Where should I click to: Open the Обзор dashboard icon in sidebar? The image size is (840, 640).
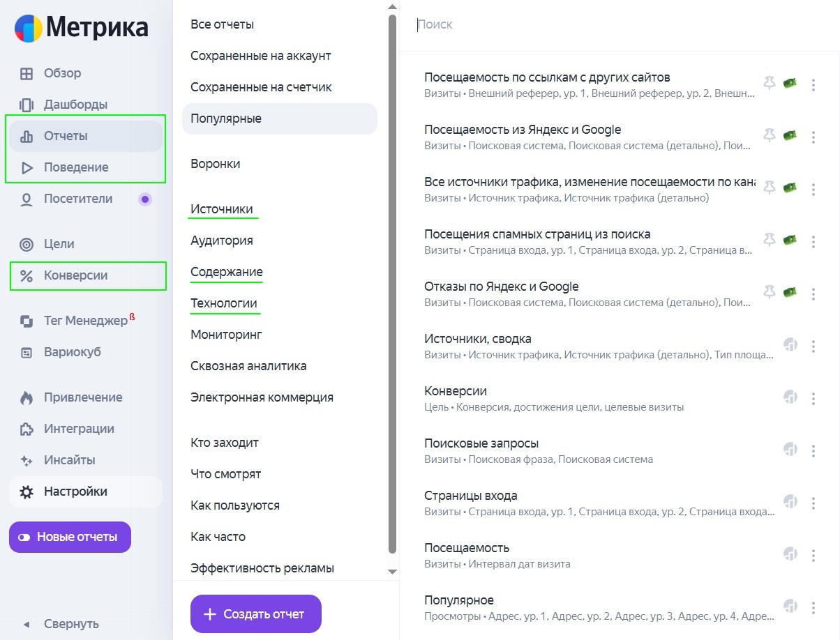[27, 73]
